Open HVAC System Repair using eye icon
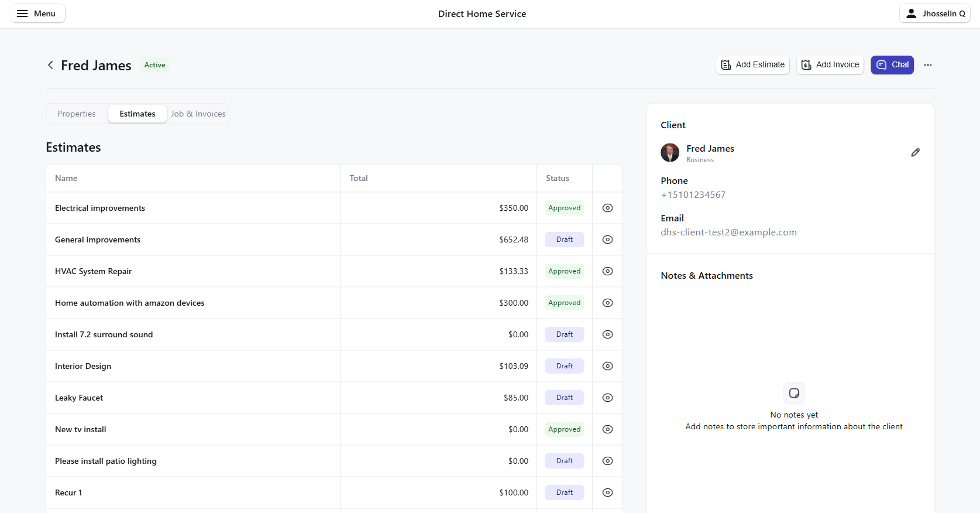The image size is (980, 513). point(607,271)
